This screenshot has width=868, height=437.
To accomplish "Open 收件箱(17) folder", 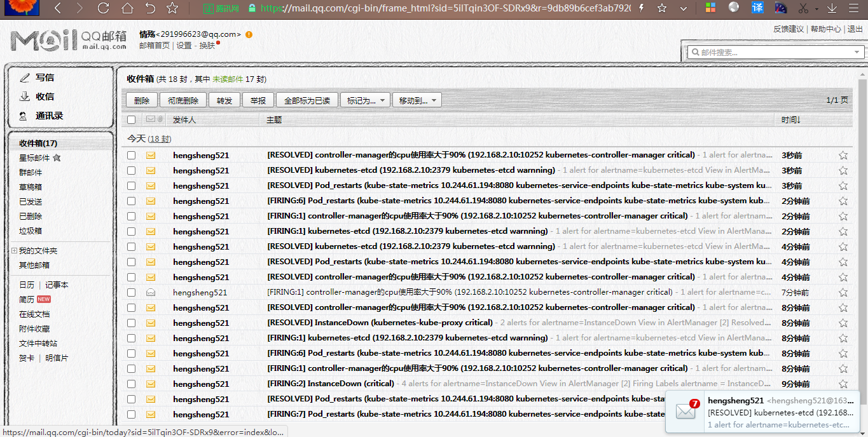I will 38,144.
